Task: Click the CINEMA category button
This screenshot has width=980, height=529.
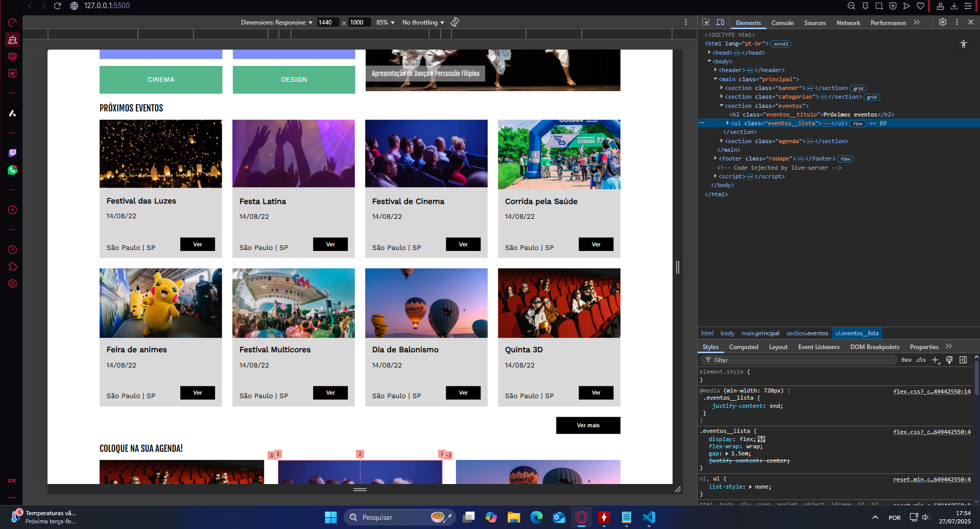Action: (x=161, y=80)
